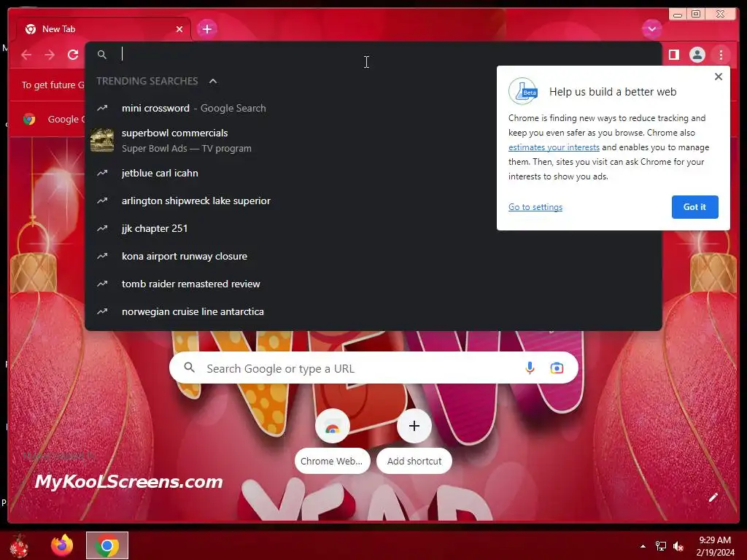Click the customize Chrome pencil icon

(x=713, y=497)
